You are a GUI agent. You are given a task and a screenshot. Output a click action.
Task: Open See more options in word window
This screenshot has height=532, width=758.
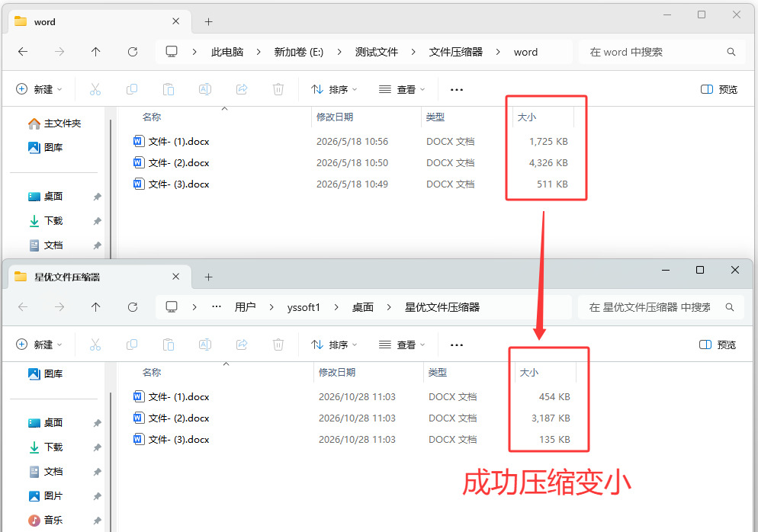pos(456,89)
